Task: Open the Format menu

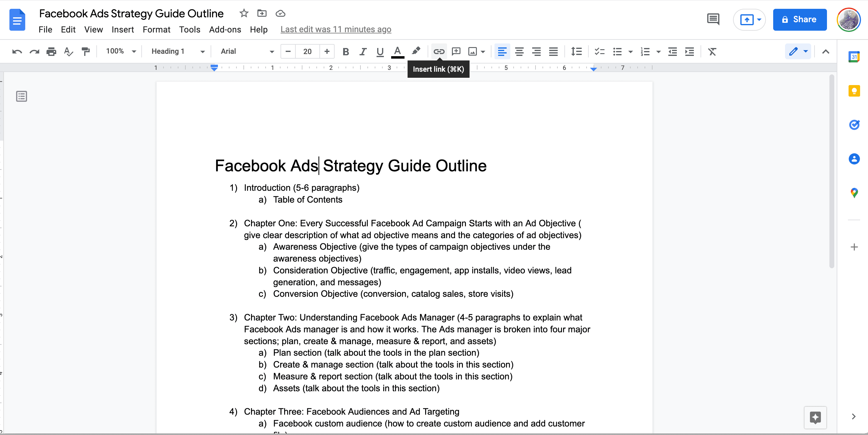Action: pos(156,30)
